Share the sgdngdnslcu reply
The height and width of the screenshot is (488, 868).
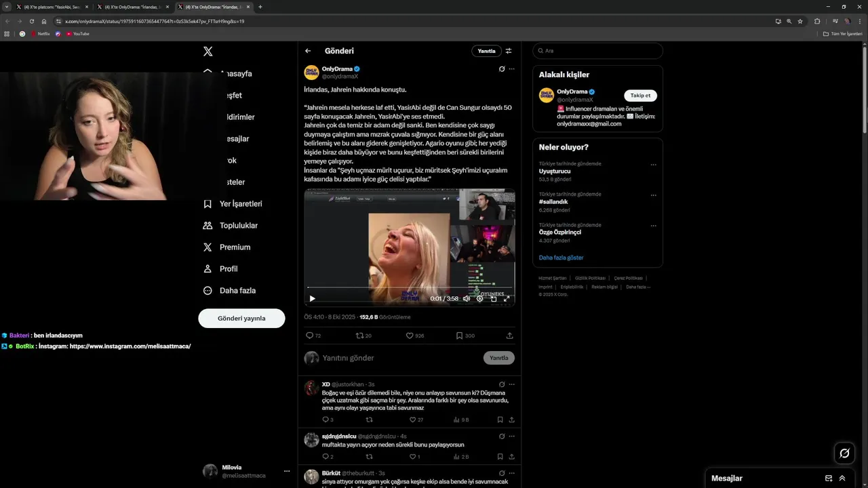tap(511, 457)
